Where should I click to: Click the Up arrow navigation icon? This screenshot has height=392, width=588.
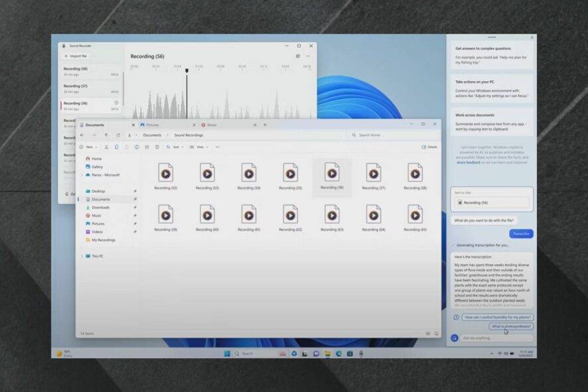[106, 135]
